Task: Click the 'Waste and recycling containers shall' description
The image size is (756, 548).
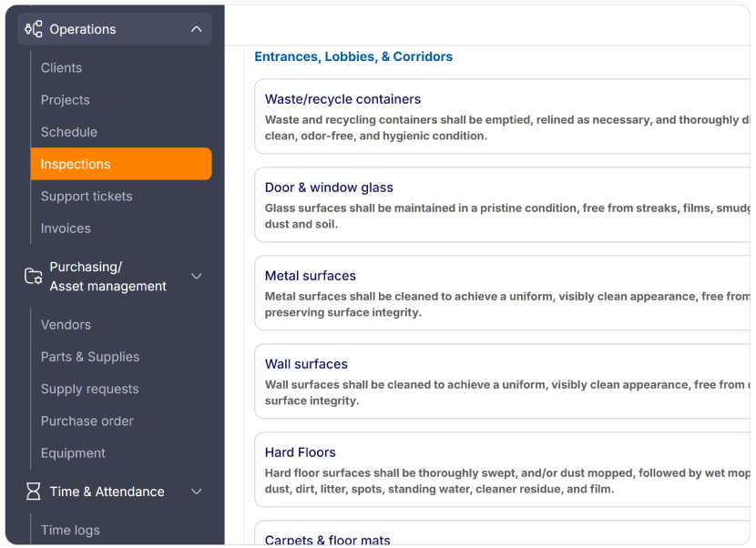Action: (507, 127)
